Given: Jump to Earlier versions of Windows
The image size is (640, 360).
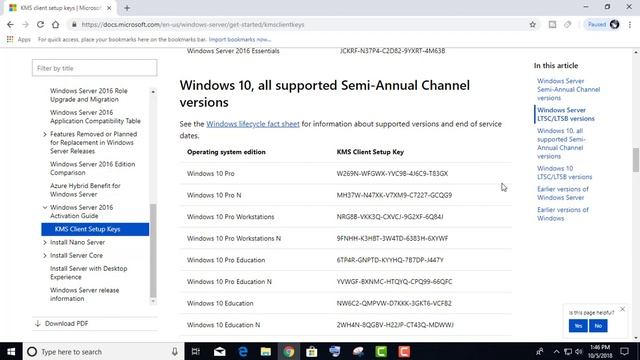Looking at the screenshot, I should 563,214.
